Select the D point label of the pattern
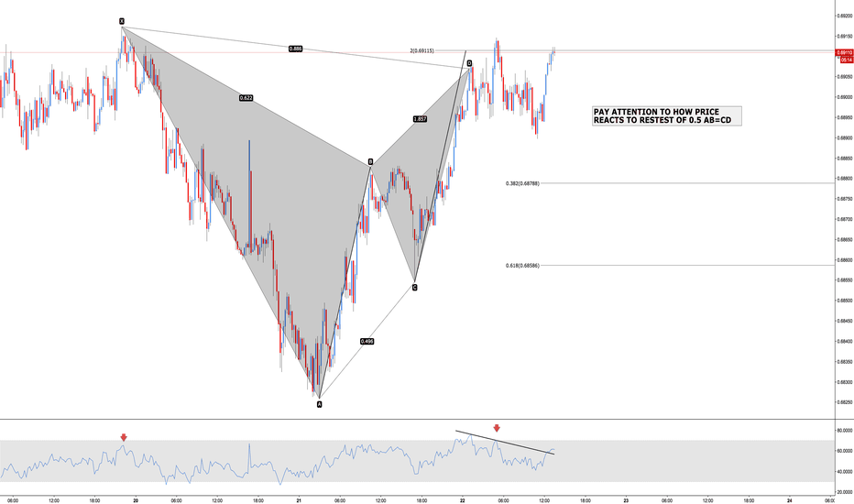Screen dimensions: 854x504 point(469,64)
